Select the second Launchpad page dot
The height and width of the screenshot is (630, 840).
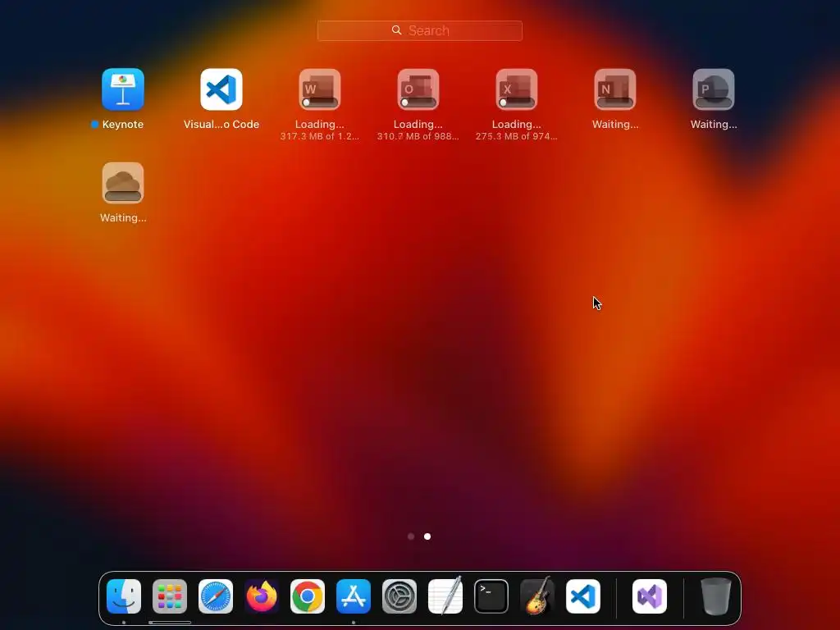click(427, 536)
